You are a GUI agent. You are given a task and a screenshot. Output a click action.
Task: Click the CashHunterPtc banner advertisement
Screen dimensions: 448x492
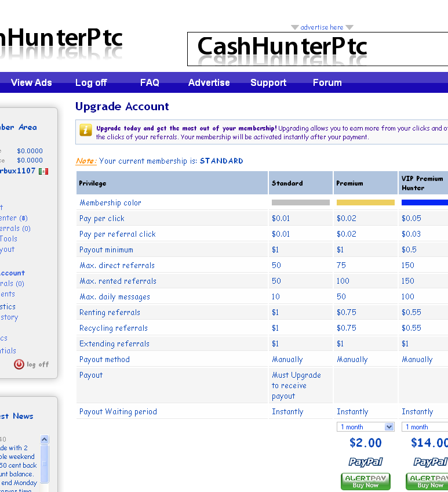[318, 49]
